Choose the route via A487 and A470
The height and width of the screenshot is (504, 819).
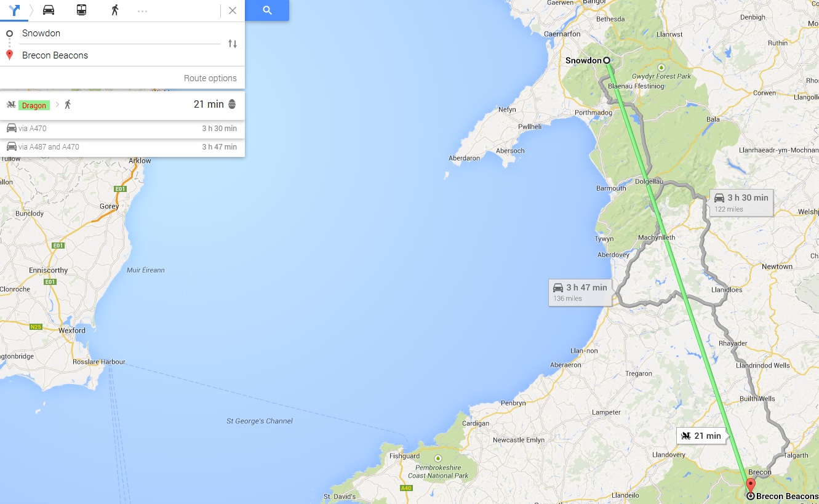(x=122, y=147)
